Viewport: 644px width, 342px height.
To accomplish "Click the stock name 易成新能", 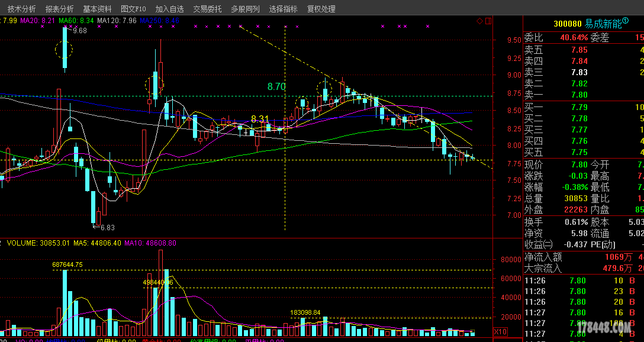I will click(603, 24).
